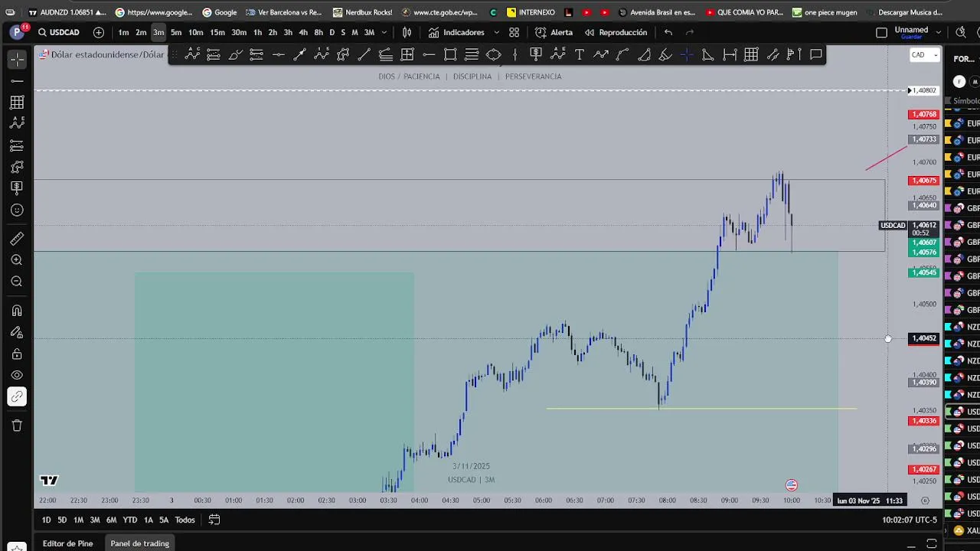980x551 pixels.
Task: Open the go-to-date calendar icon
Action: pyautogui.click(x=214, y=520)
